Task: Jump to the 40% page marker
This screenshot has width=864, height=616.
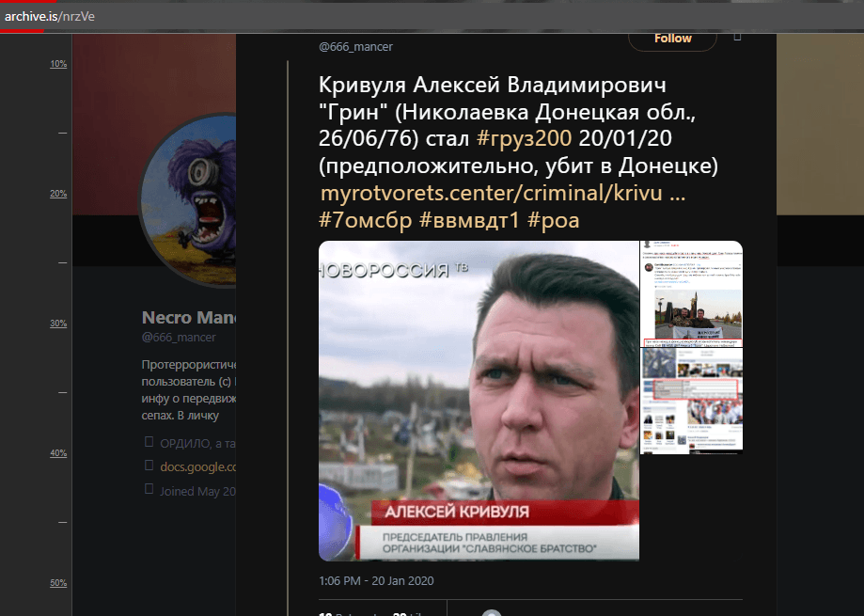Action: tap(58, 453)
